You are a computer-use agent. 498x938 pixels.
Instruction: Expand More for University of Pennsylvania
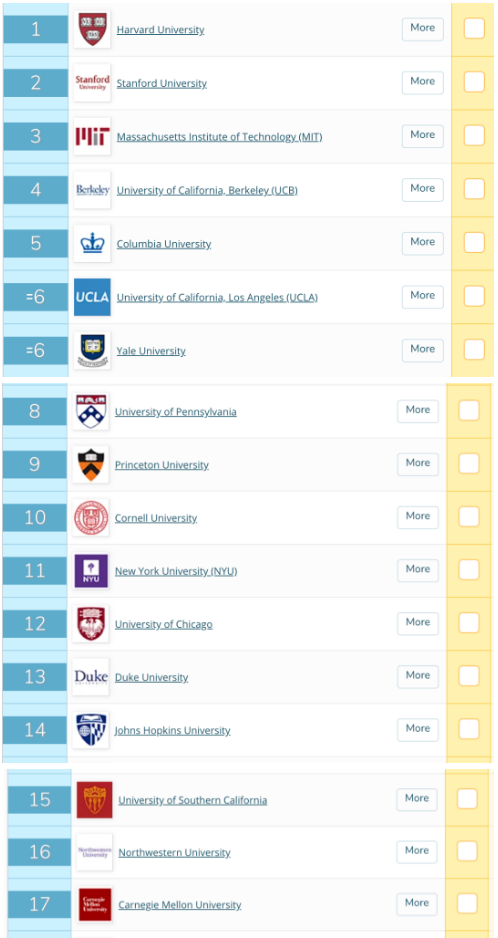(418, 410)
